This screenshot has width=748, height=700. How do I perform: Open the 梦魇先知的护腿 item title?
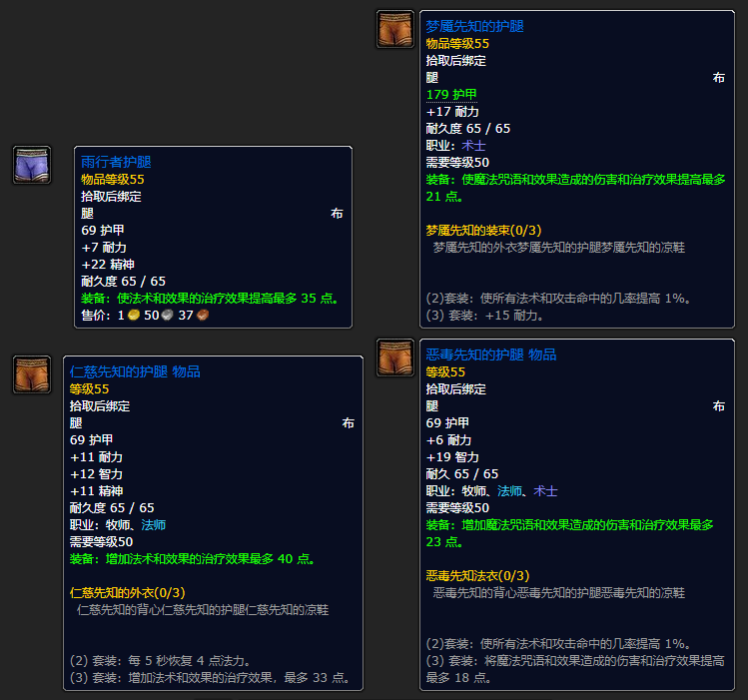point(474,26)
